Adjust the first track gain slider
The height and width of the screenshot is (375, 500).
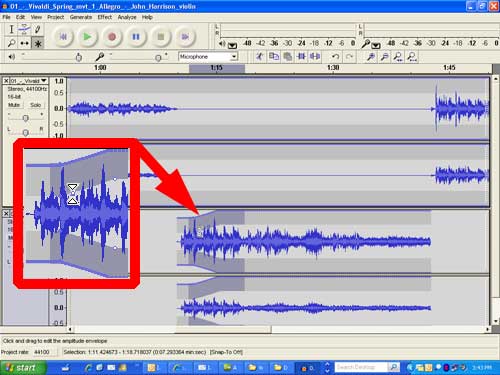(25, 118)
